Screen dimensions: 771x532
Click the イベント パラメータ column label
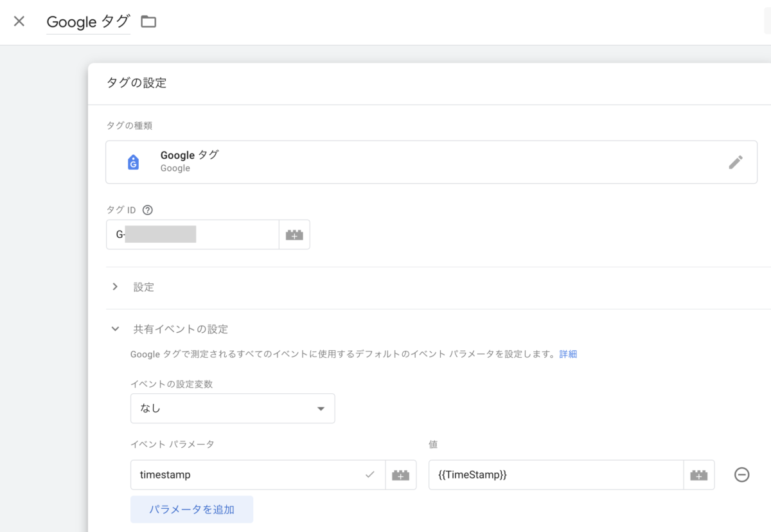(x=172, y=444)
